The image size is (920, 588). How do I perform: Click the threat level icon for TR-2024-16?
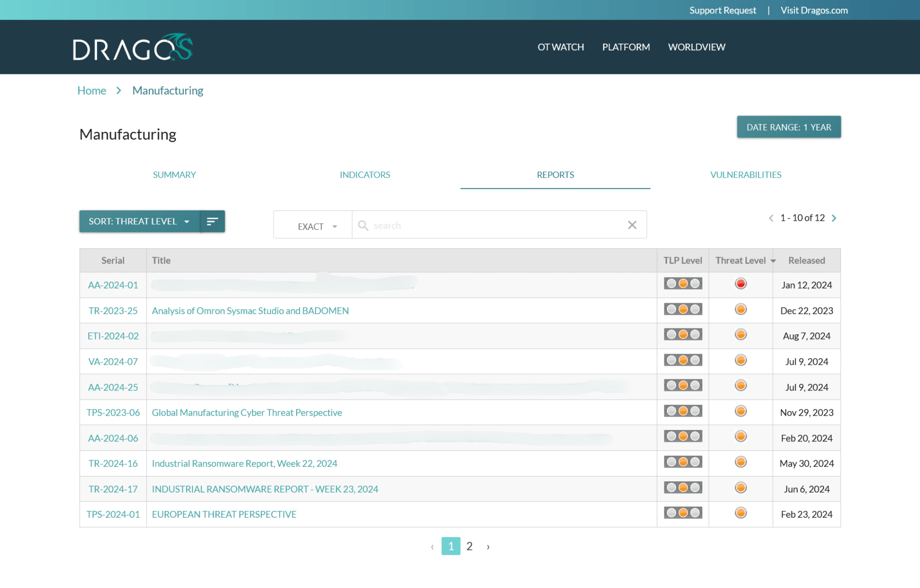click(740, 462)
